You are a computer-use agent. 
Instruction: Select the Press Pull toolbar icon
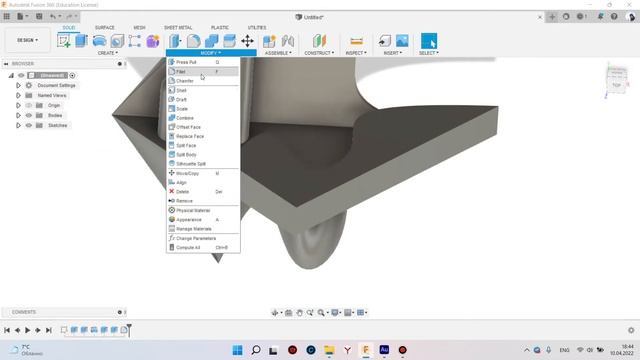pyautogui.click(x=175, y=41)
